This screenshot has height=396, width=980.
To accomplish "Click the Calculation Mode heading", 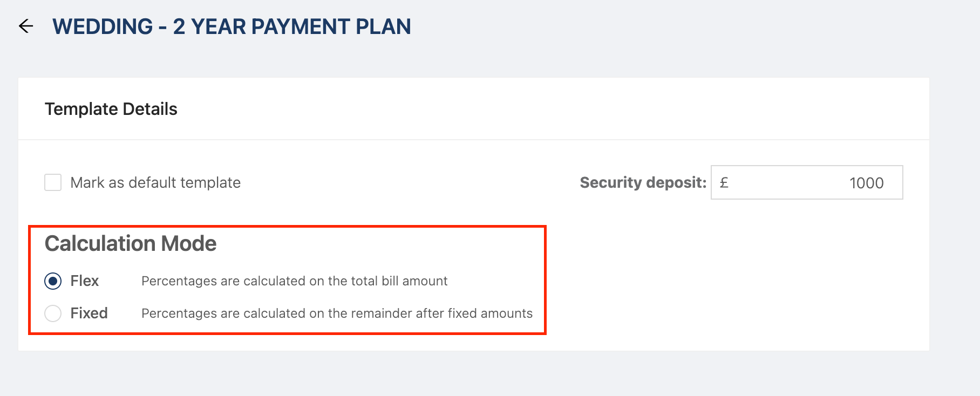I will [131, 243].
